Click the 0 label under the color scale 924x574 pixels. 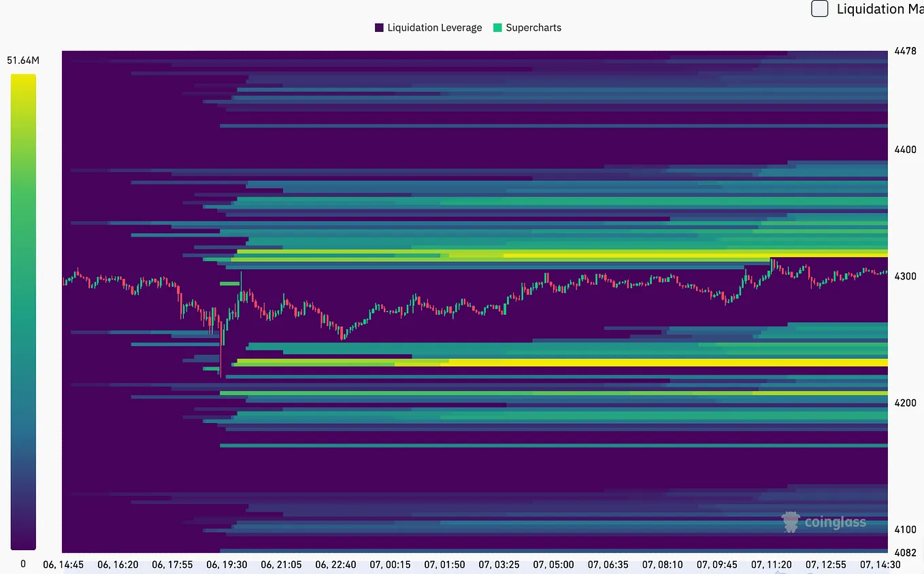pyautogui.click(x=22, y=564)
